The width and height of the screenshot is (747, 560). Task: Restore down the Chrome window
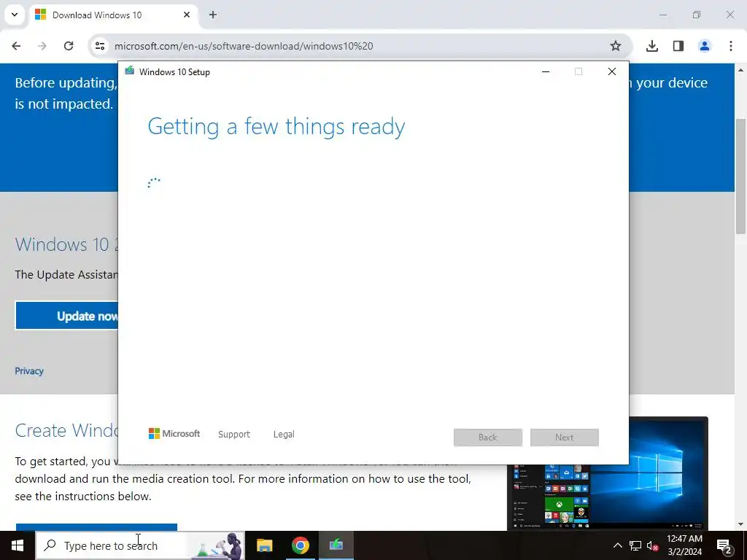[697, 15]
